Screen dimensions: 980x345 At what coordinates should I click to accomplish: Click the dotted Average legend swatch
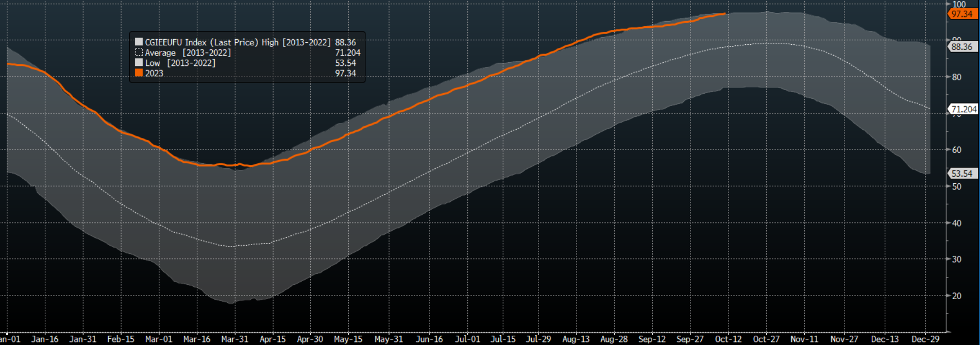pos(139,52)
